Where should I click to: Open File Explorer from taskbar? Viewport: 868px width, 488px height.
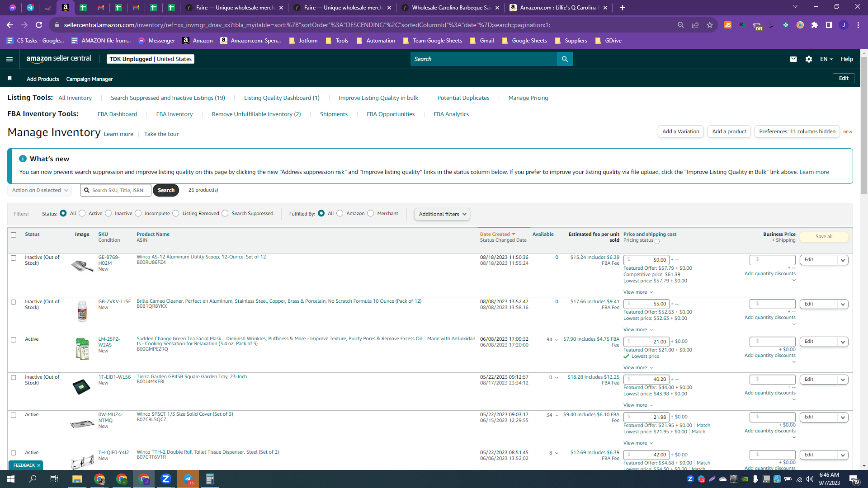(77, 479)
